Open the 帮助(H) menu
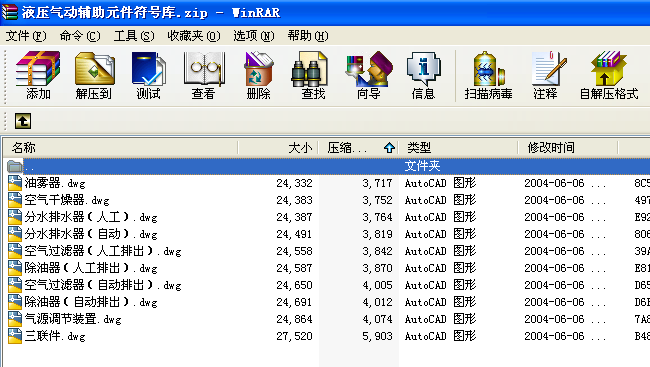 pyautogui.click(x=308, y=36)
